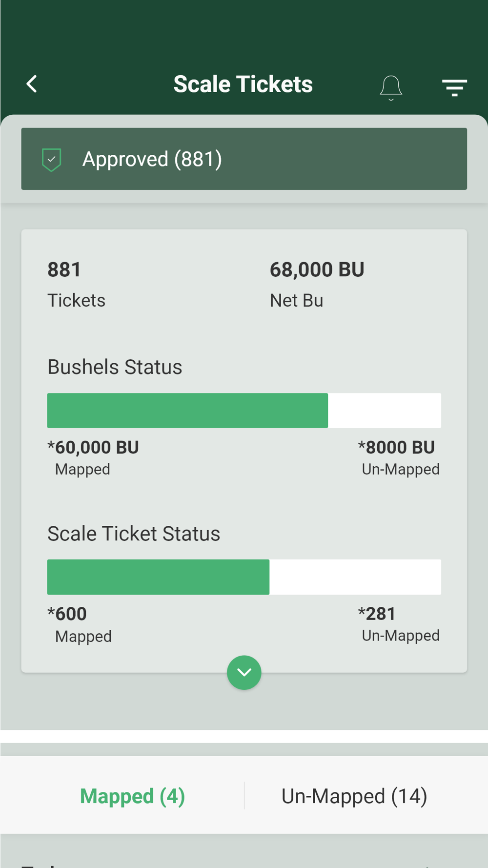
Task: Open the filter options icon
Action: [x=454, y=87]
